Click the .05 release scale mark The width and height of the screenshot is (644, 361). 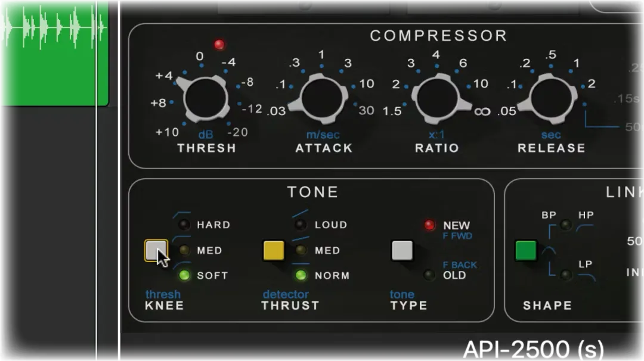pos(507,111)
